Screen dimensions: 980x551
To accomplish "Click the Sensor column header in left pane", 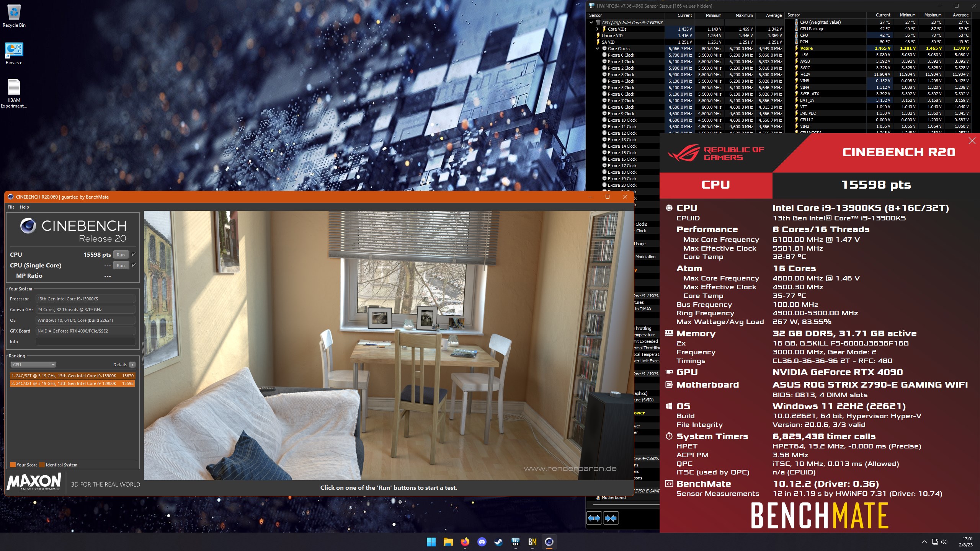I will click(626, 15).
